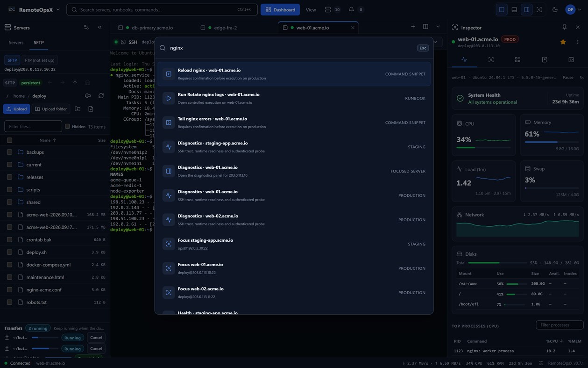Image resolution: width=588 pixels, height=368 pixels.
Task: Click the Total disk usage bar
Action: 497,263
